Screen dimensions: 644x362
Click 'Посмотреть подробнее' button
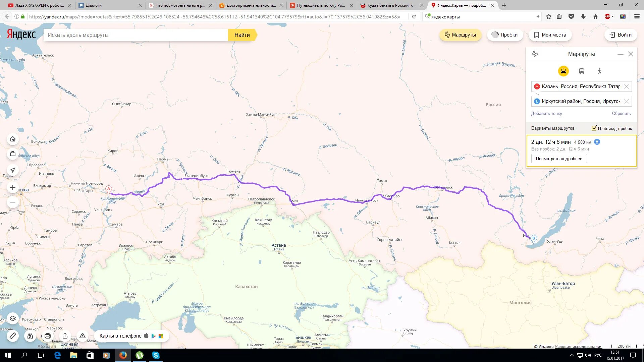559,159
